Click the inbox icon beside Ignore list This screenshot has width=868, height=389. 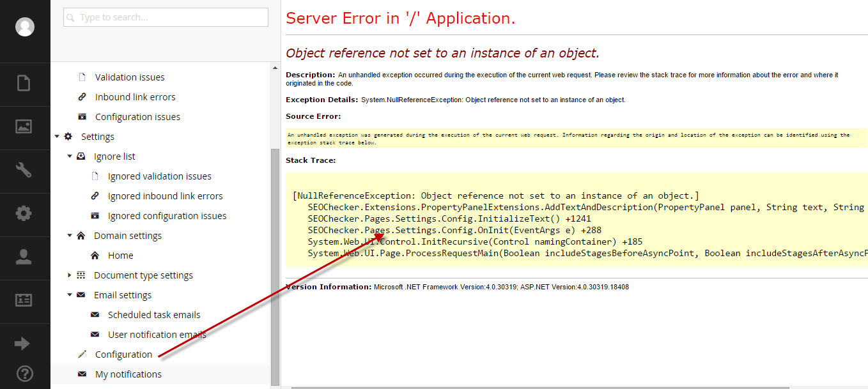[81, 156]
